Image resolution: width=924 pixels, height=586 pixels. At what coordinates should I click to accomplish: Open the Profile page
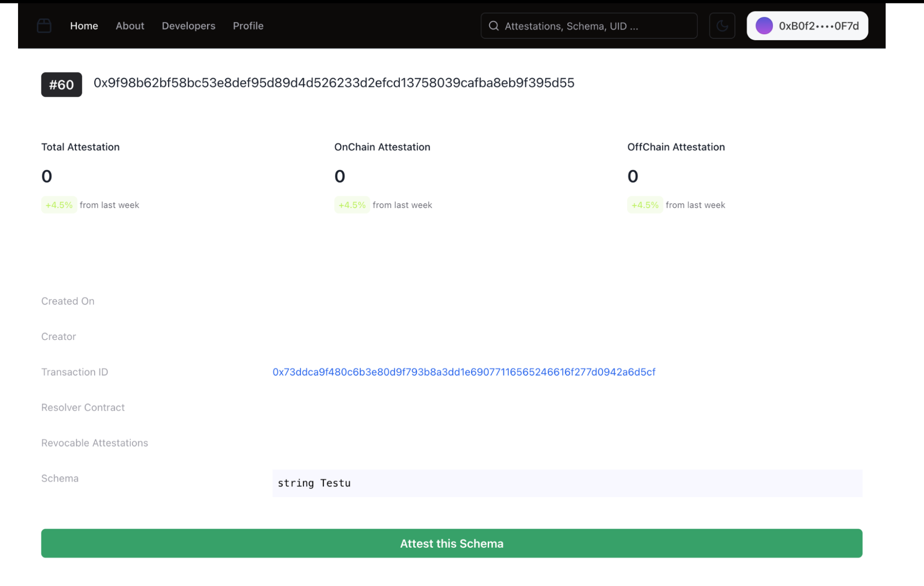point(248,26)
